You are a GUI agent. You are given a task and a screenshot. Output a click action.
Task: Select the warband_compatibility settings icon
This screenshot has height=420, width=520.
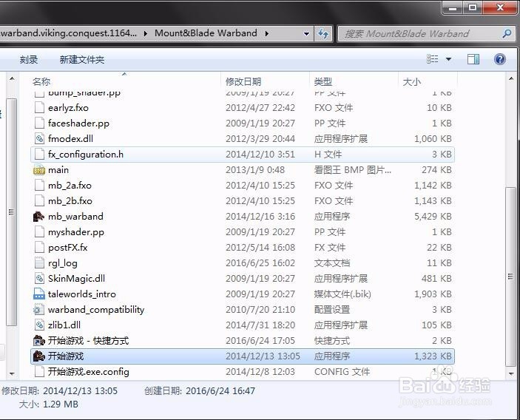[x=39, y=310]
